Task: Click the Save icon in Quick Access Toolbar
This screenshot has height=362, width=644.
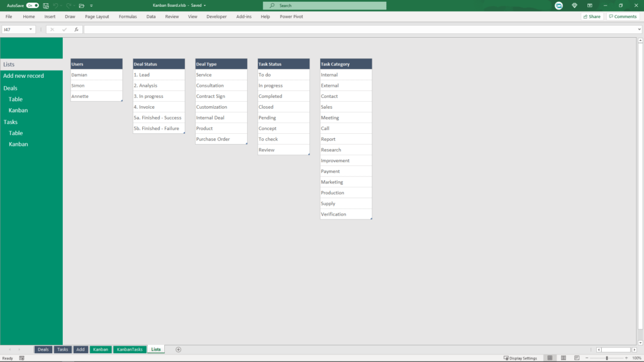Action: [x=46, y=5]
